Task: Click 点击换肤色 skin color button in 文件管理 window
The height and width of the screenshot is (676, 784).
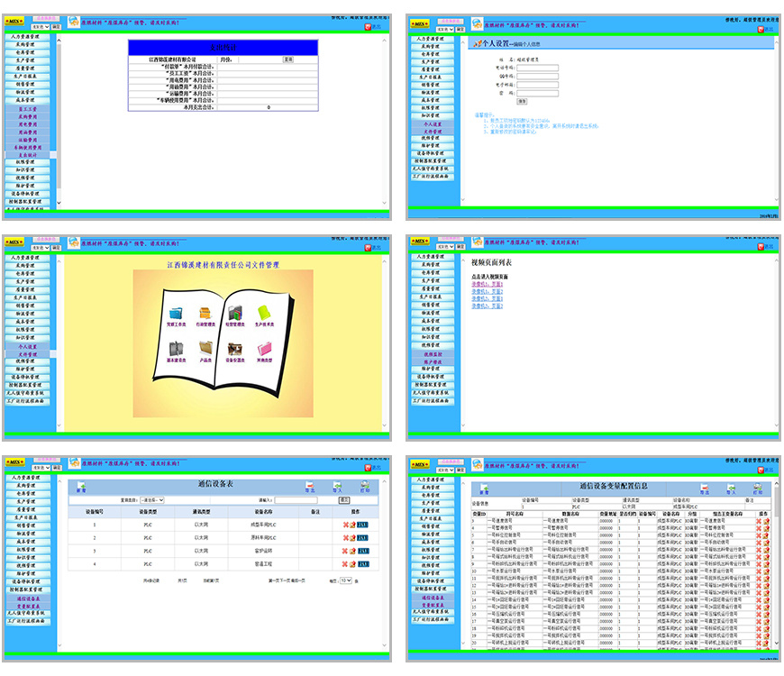Action: pyautogui.click(x=47, y=240)
